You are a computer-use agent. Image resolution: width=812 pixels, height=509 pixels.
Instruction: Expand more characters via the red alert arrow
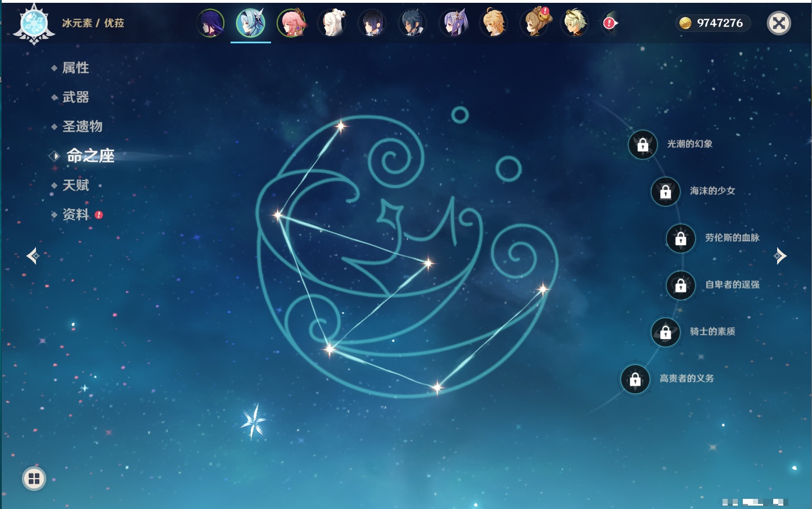tap(610, 24)
